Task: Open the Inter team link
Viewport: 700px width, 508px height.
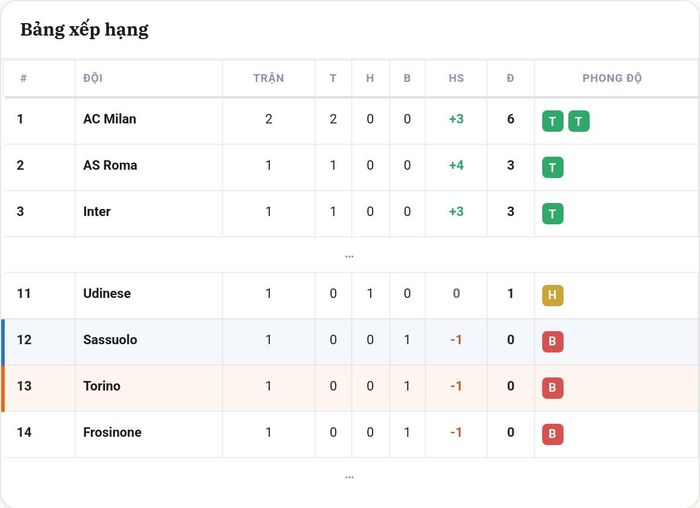Action: point(96,212)
